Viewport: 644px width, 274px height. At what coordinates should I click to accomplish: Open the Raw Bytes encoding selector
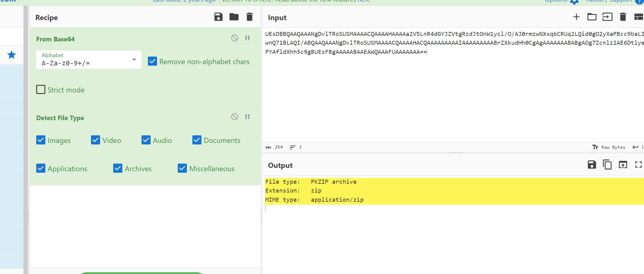pos(609,147)
